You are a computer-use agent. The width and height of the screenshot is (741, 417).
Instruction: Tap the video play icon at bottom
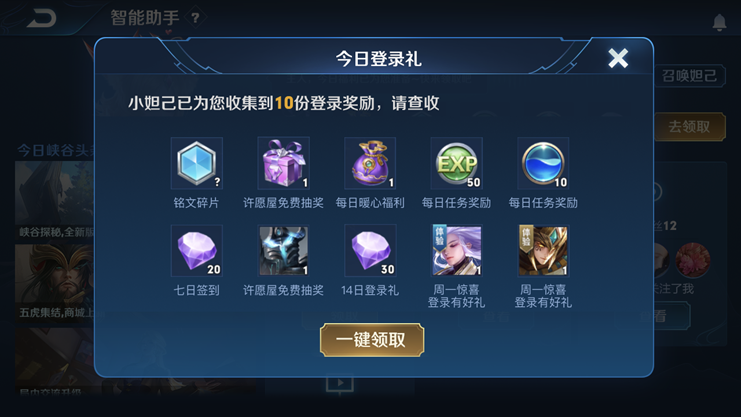(340, 383)
